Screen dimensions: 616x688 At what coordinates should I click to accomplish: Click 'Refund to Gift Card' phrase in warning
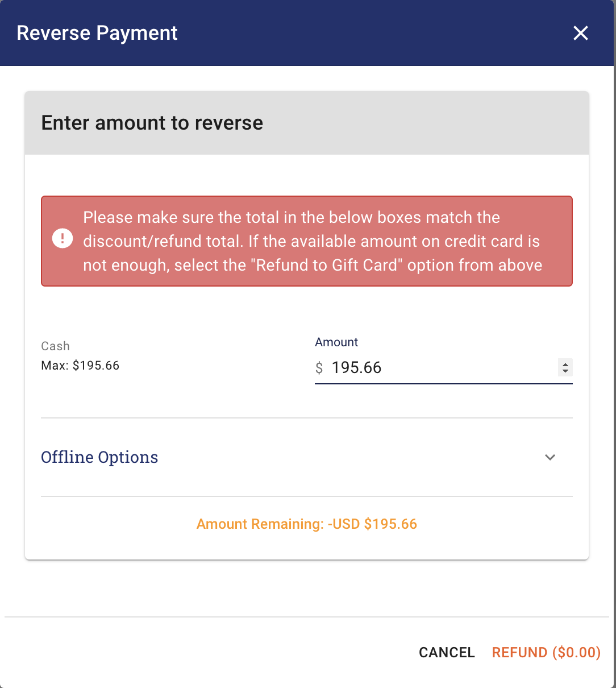click(326, 265)
